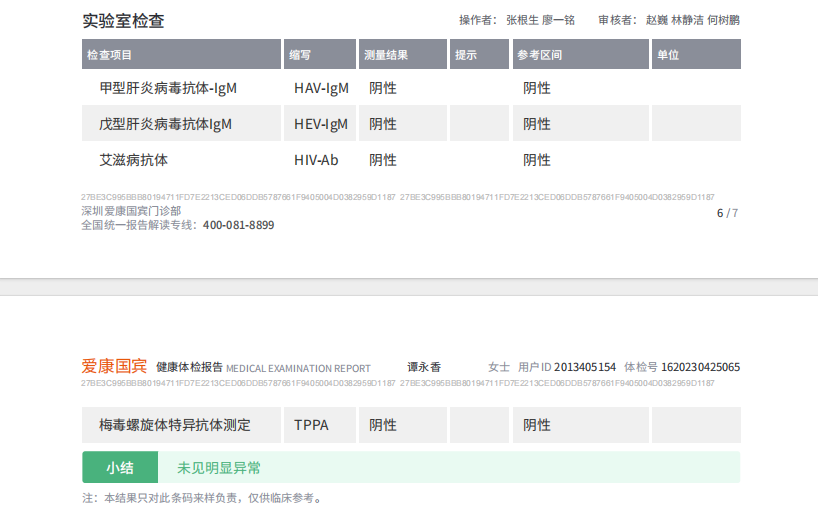Select the 艾滋病抗体 test item
This screenshot has height=520, width=818.
pos(134,160)
